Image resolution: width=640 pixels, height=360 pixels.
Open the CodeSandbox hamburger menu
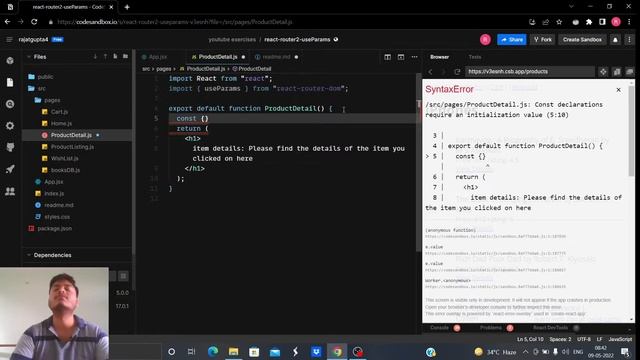[x=9, y=40]
